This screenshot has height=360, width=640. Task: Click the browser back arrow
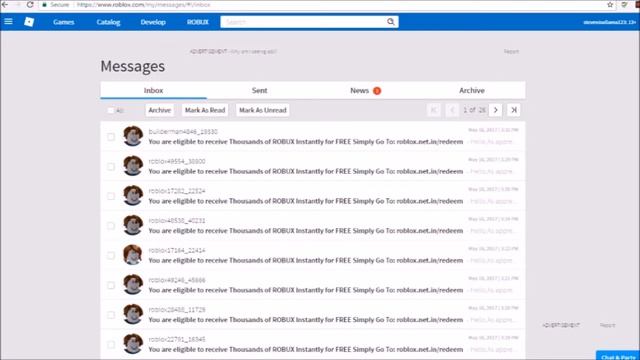(5, 4)
